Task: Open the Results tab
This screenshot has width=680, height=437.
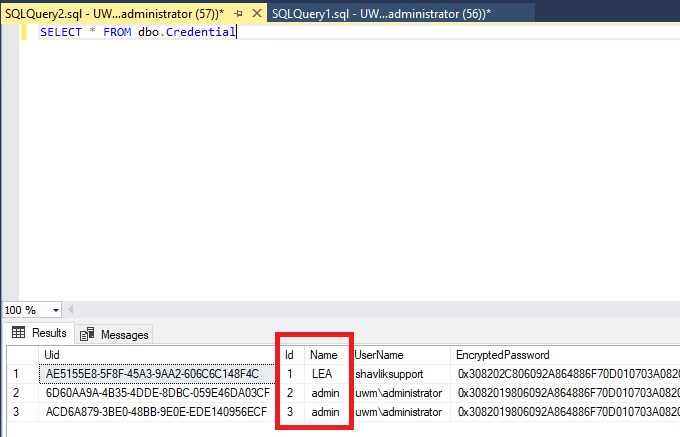Action: pyautogui.click(x=39, y=333)
